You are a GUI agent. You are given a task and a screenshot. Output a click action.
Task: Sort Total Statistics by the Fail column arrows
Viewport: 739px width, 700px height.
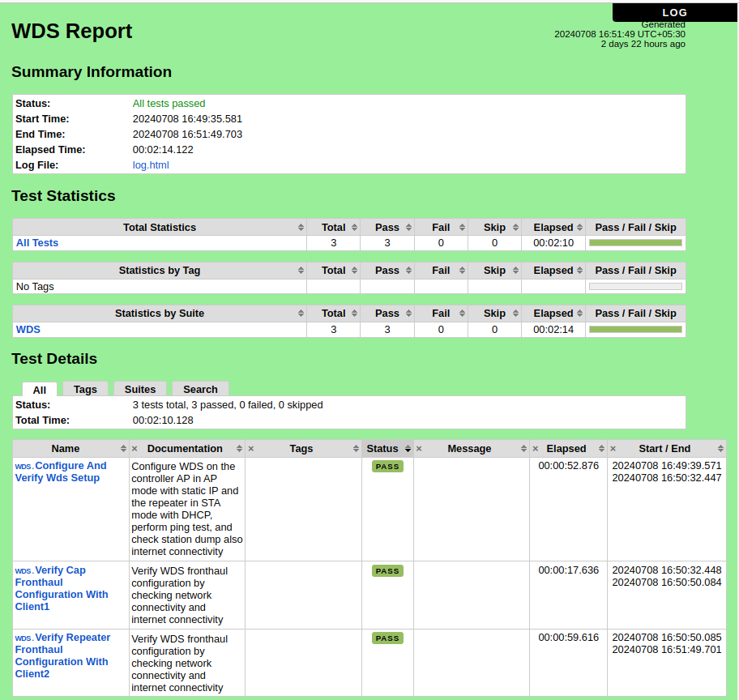point(462,228)
